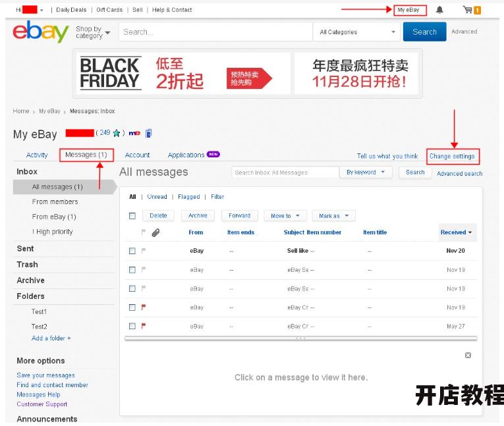Click the Black Friday banner
504x426 pixels.
247,74
